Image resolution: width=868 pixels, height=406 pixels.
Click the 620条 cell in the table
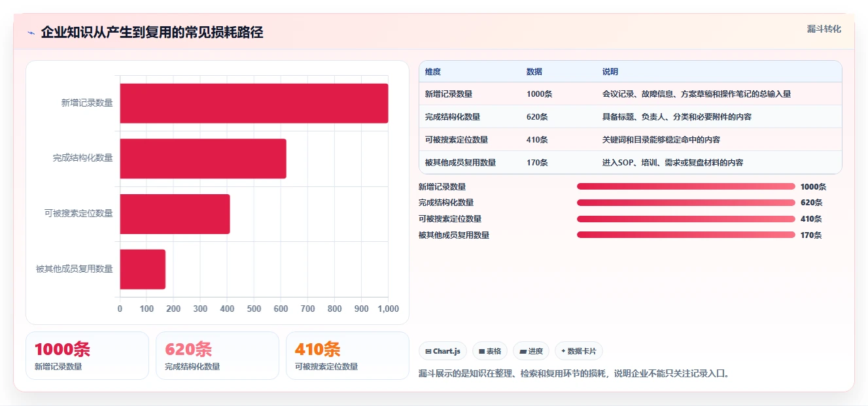tap(538, 117)
